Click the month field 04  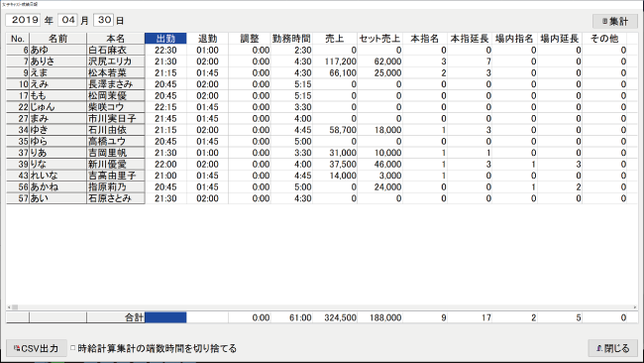pos(67,20)
